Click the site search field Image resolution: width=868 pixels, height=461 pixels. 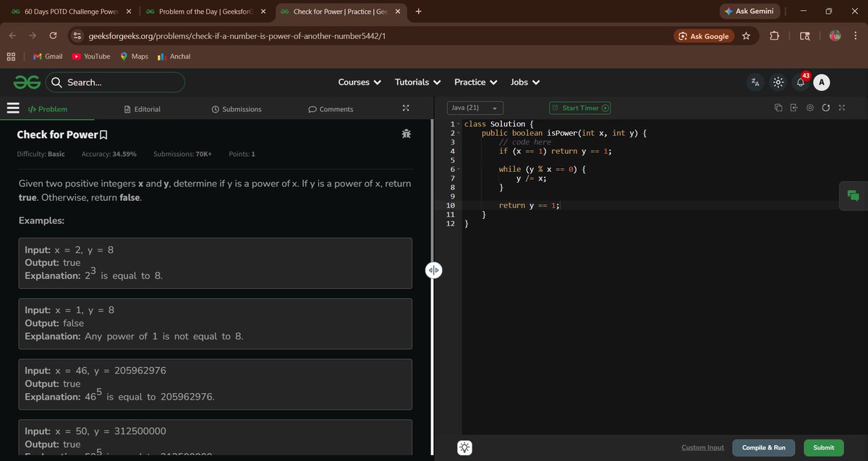coord(116,82)
